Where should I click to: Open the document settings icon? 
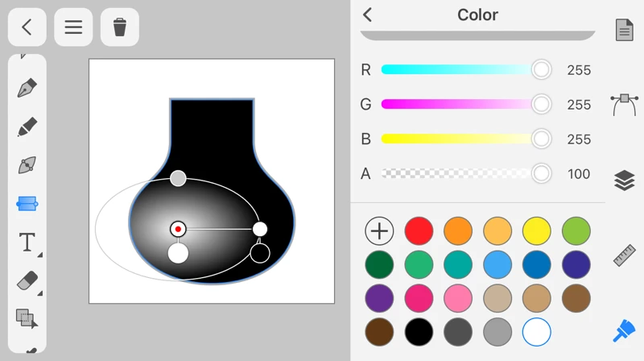coord(624,31)
